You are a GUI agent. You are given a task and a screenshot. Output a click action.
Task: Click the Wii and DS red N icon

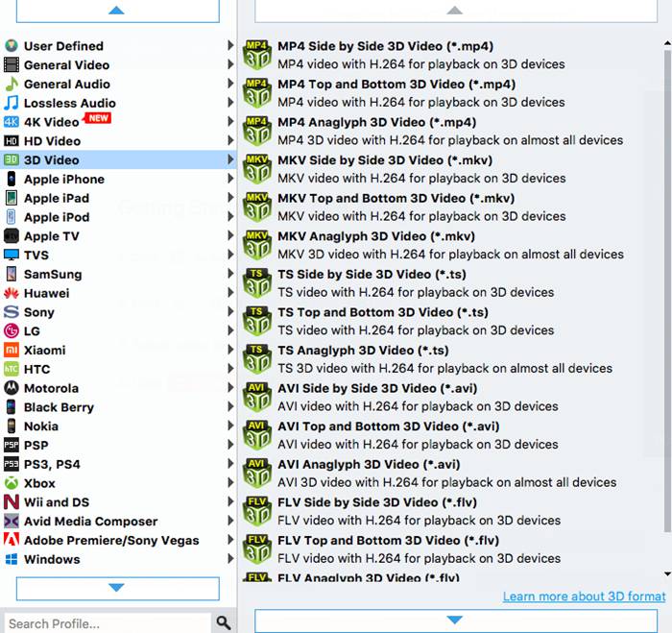pos(12,501)
